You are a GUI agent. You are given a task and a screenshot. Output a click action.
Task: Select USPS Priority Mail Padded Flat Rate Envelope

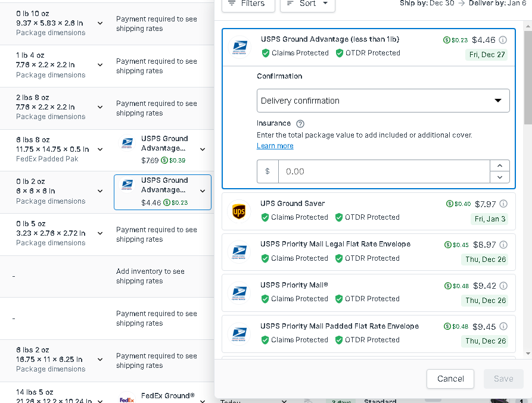pyautogui.click(x=368, y=334)
